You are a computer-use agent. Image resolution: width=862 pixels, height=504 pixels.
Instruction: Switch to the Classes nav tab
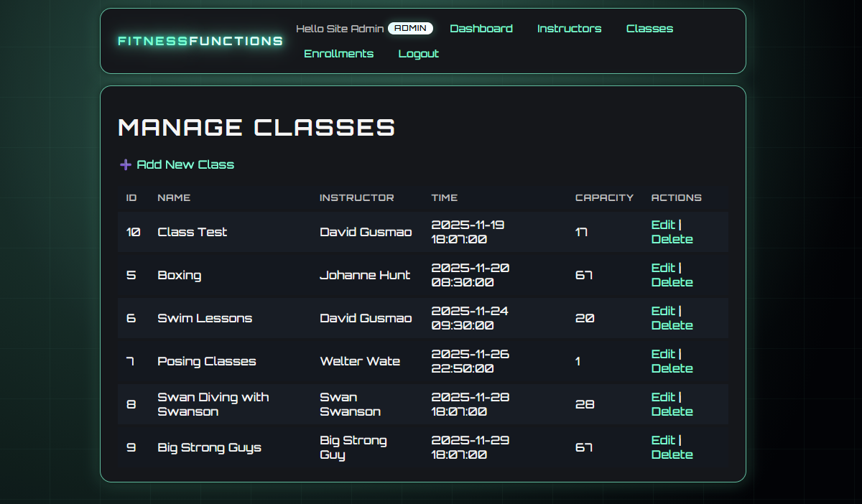(649, 29)
